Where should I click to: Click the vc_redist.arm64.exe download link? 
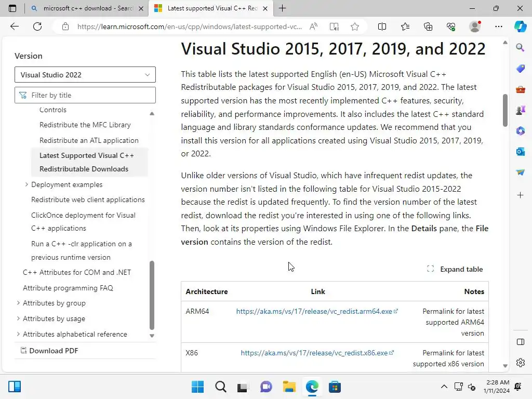314,312
